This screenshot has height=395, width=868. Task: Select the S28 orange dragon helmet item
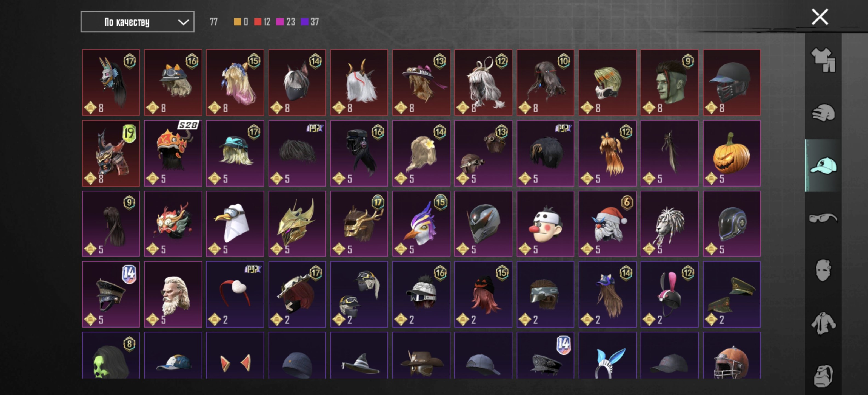pyautogui.click(x=173, y=154)
